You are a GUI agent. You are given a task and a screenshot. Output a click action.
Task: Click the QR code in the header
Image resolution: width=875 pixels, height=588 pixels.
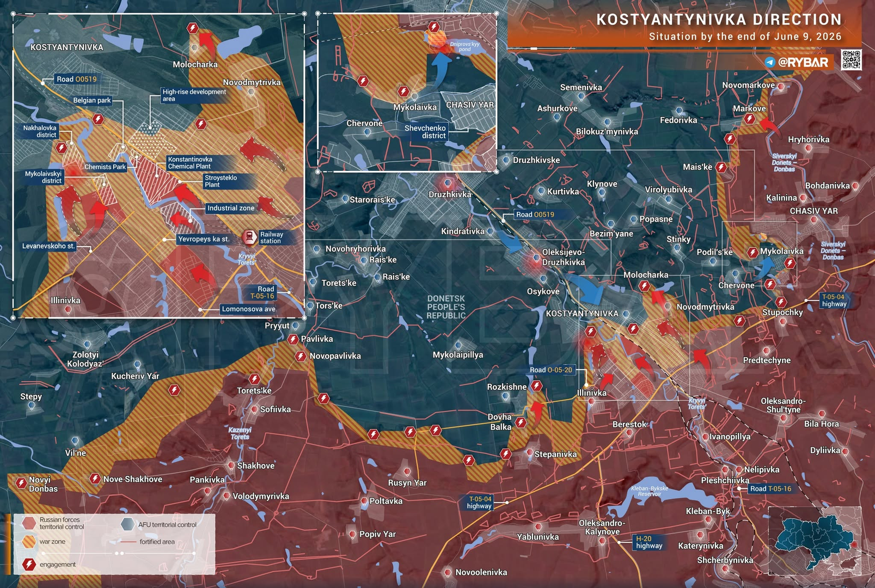851,60
